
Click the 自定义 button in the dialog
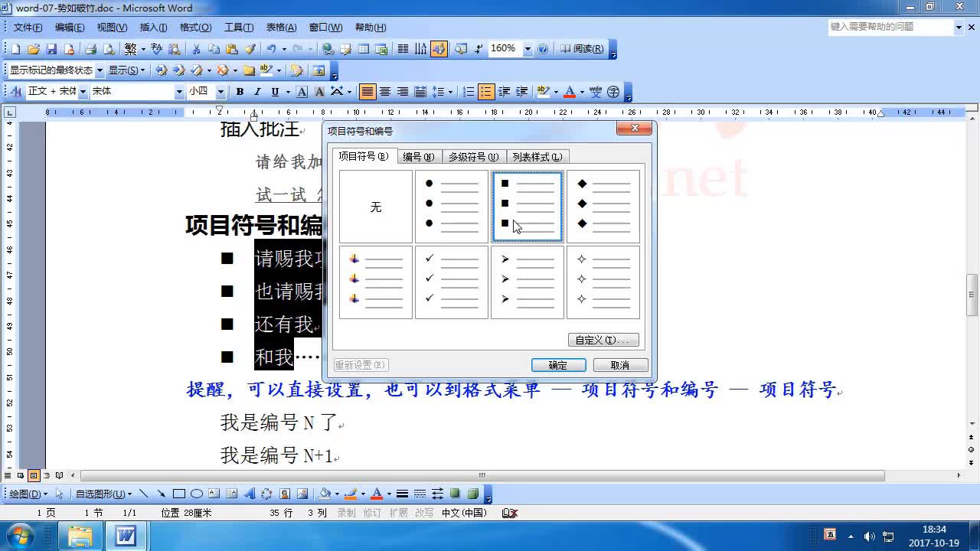[602, 339]
